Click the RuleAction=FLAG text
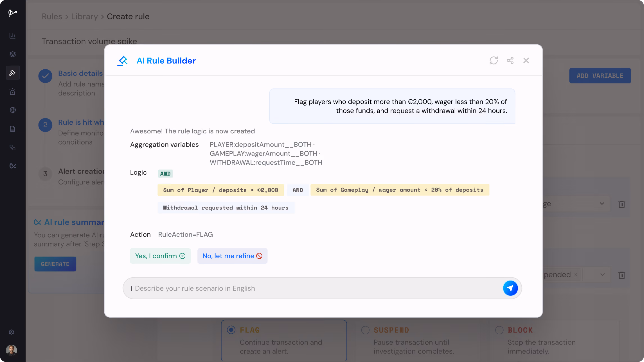The image size is (644, 362). click(185, 234)
